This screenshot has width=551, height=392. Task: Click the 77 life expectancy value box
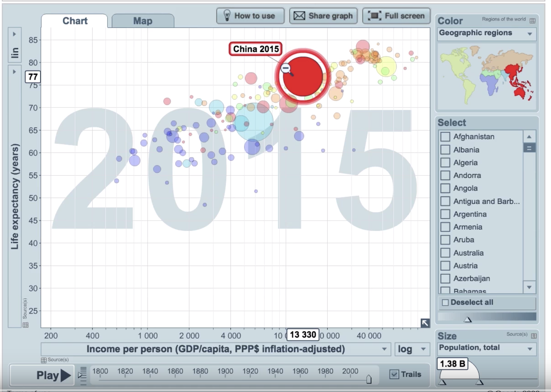coord(33,77)
